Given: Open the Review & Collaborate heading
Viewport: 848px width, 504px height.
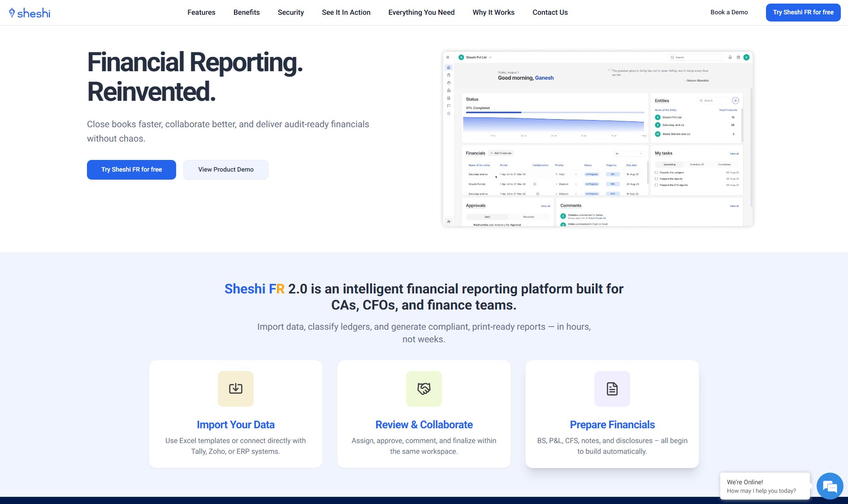Looking at the screenshot, I should tap(424, 425).
